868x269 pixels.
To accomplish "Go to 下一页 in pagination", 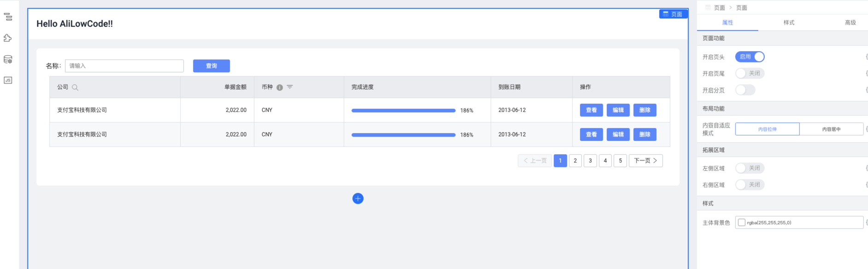I will [646, 161].
